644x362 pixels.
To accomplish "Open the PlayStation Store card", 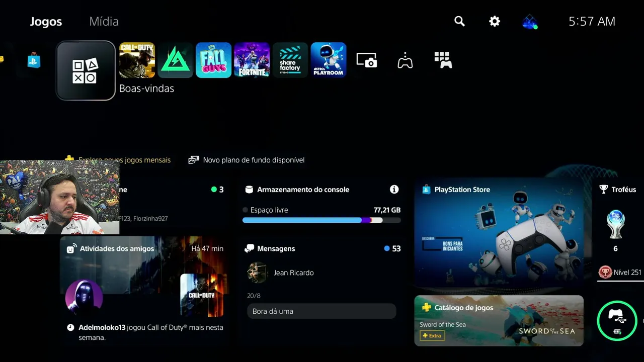I will tap(499, 232).
